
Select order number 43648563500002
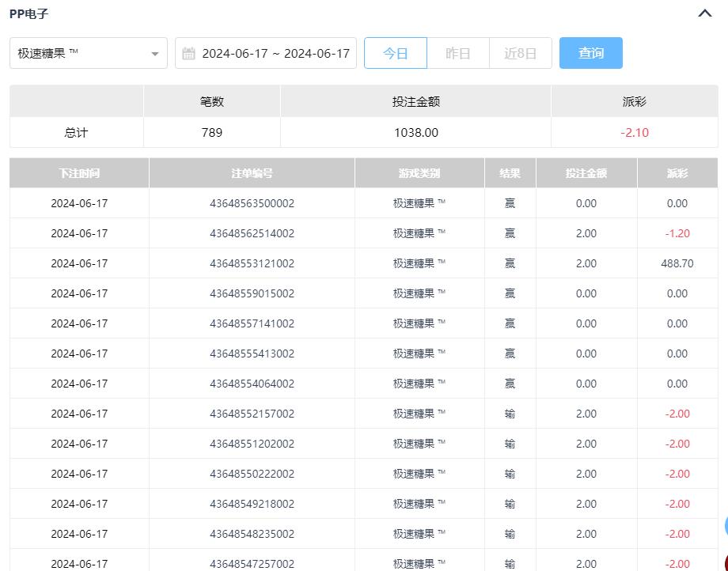252,203
